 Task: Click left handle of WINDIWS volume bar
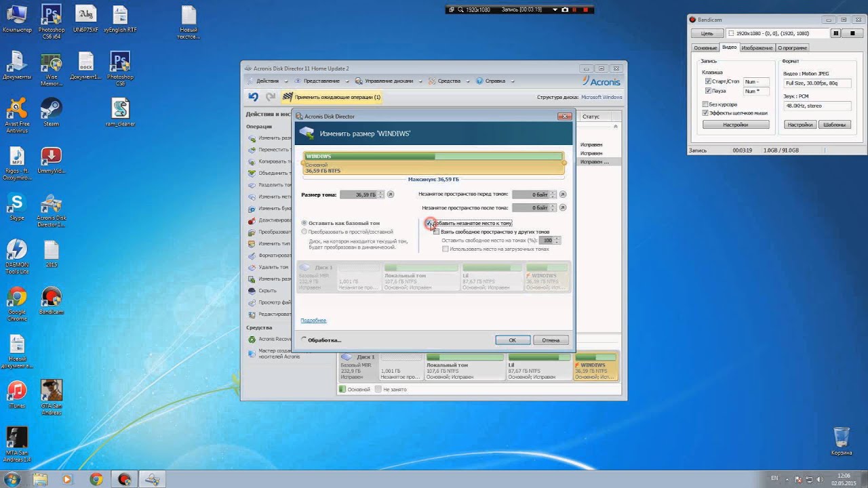point(302,163)
